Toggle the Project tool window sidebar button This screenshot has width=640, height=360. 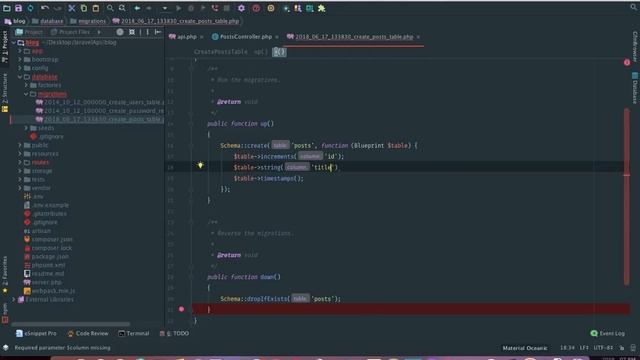click(x=5, y=47)
